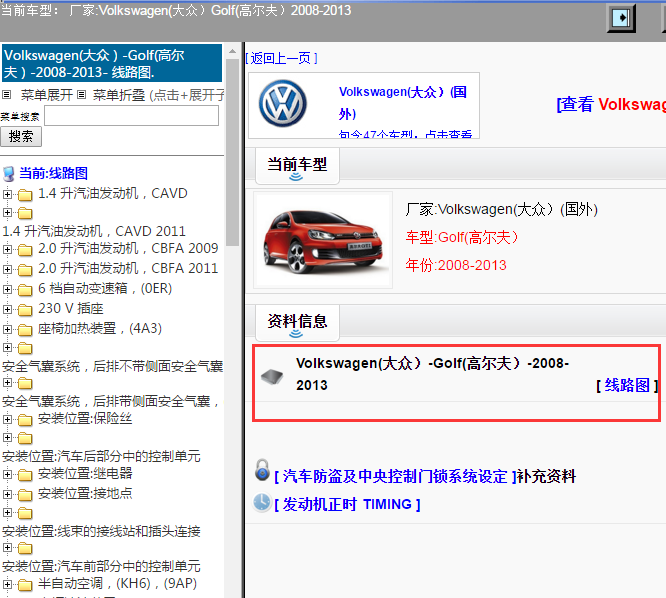Click folder icon above 1.4 升汽油发动机, CAVD 2011
Screen dimensions: 666x598
point(25,213)
